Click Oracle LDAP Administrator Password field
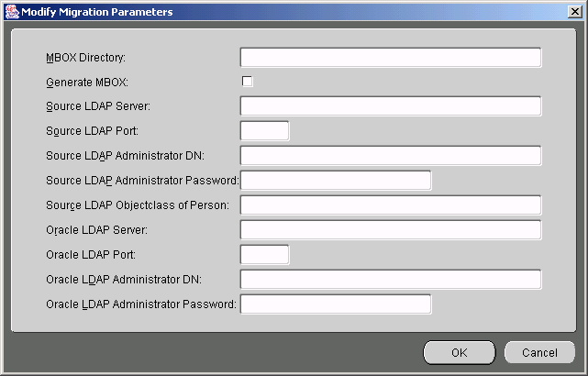The width and height of the screenshot is (588, 376). (336, 304)
